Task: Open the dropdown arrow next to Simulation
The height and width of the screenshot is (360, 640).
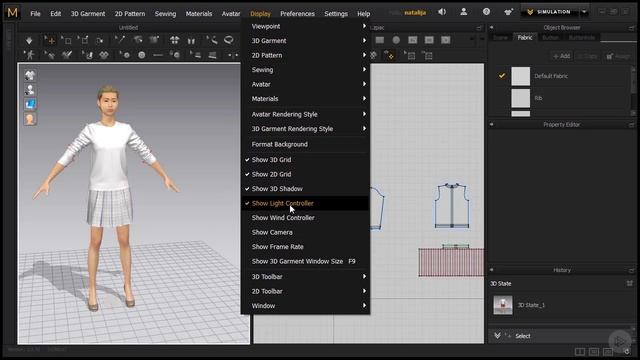Action: (x=584, y=12)
